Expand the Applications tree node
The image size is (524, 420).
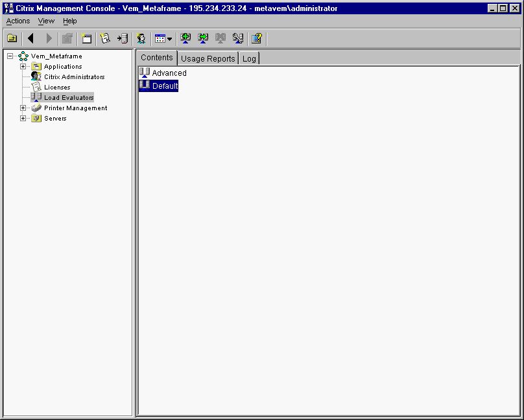click(23, 67)
